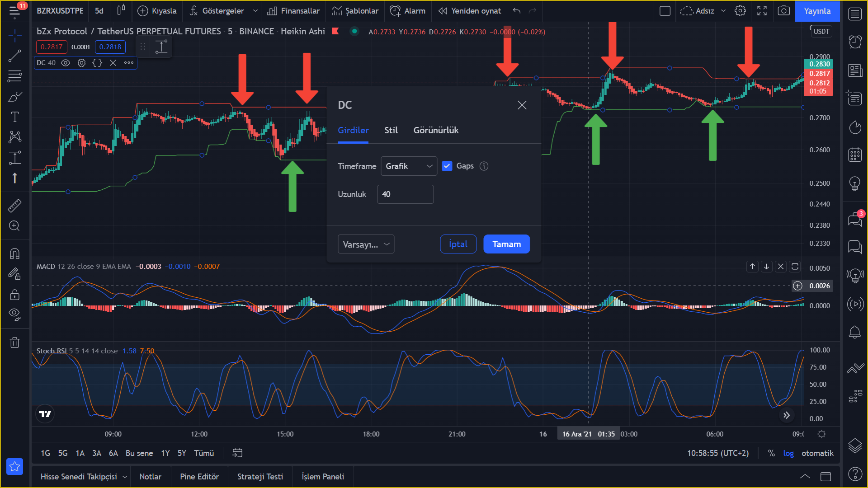Open the main hamburger menu
The width and height of the screenshot is (868, 488).
[14, 11]
